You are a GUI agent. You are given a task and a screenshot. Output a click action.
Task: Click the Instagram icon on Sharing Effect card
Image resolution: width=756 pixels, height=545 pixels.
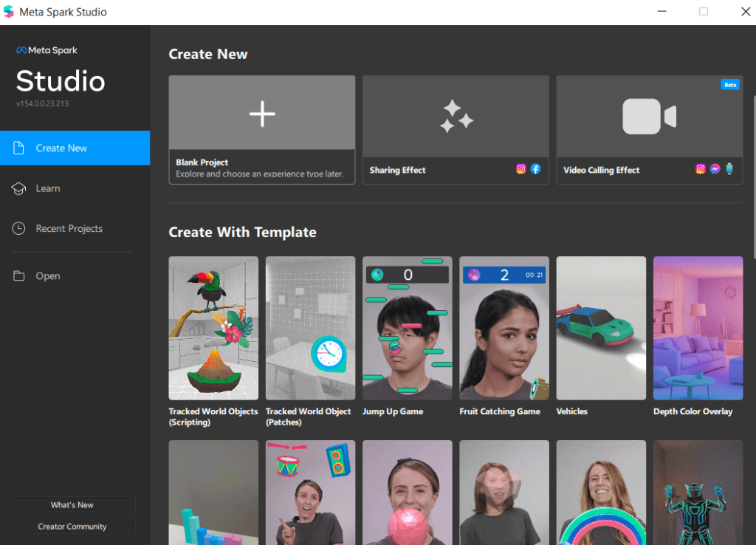520,168
